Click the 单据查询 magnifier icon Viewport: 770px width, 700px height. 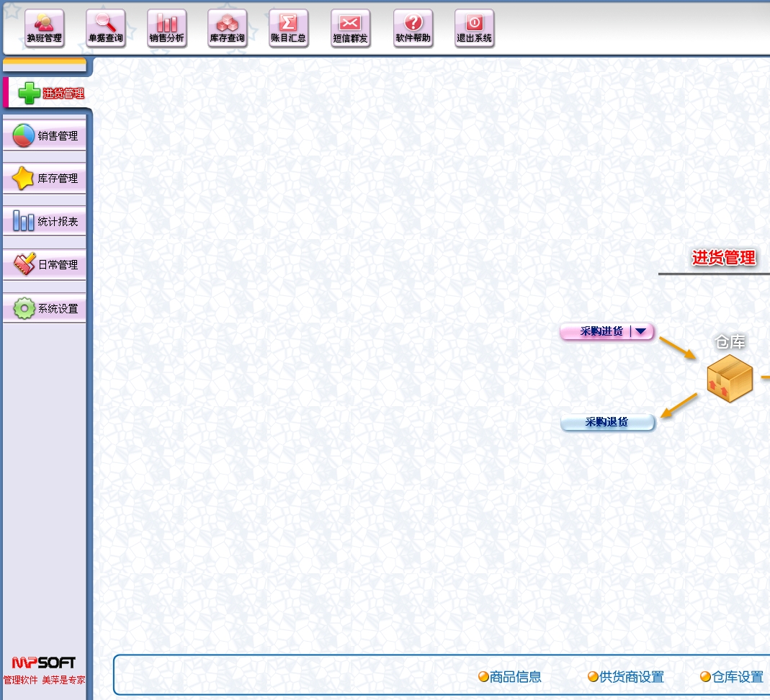[x=105, y=28]
